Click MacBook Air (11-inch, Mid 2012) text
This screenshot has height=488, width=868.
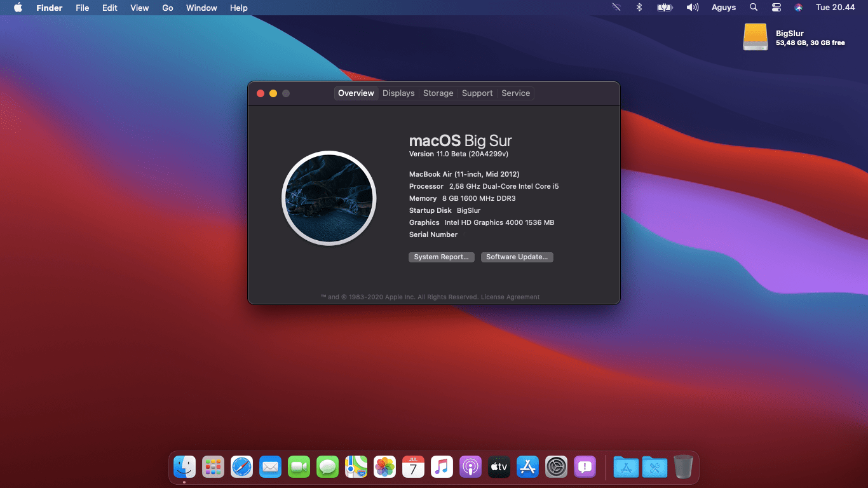tap(465, 174)
